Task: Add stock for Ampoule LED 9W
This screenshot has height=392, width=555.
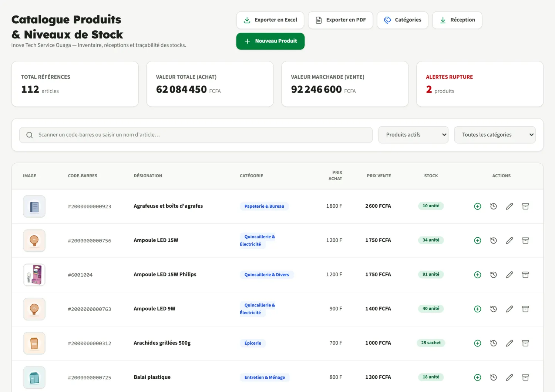Action: click(x=478, y=309)
